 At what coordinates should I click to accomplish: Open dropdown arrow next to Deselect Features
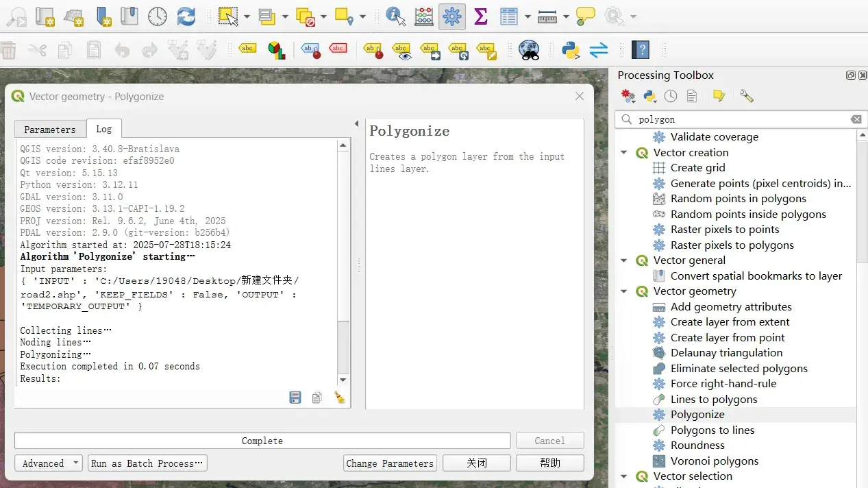coord(323,17)
